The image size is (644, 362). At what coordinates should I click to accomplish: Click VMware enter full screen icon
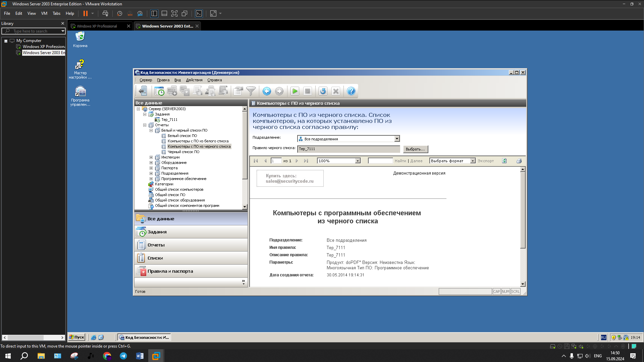[174, 13]
